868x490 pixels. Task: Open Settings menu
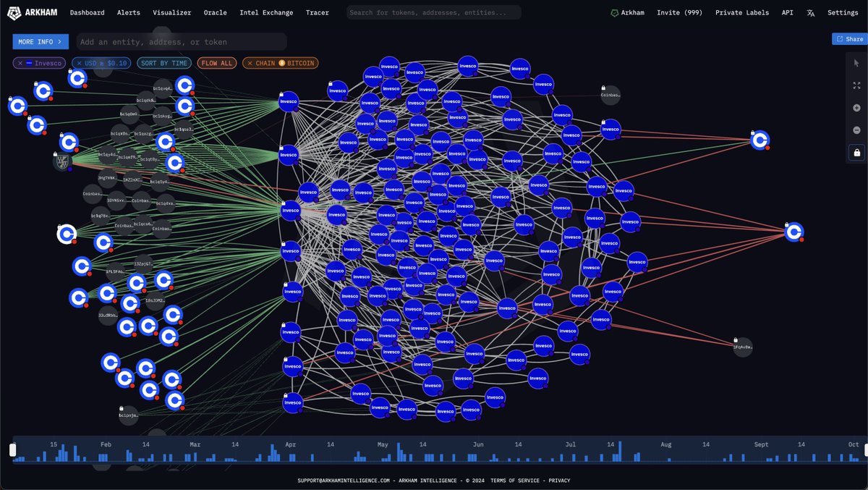click(843, 12)
